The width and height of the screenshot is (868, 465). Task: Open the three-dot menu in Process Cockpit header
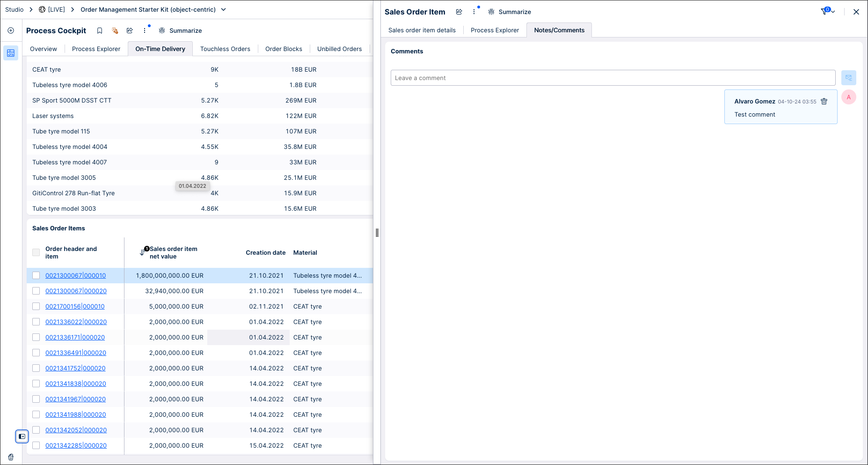pyautogui.click(x=145, y=30)
